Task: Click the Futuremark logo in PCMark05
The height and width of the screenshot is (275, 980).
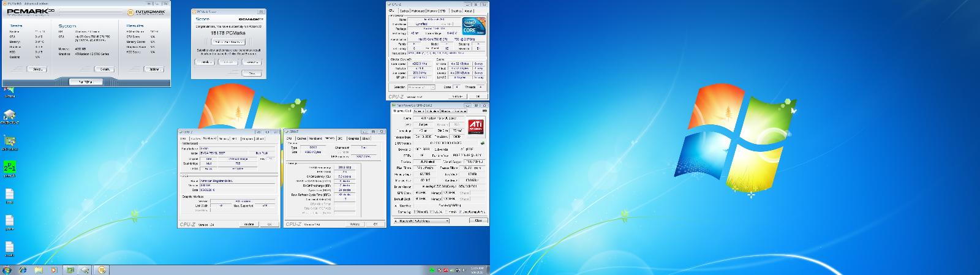Action: [x=146, y=12]
